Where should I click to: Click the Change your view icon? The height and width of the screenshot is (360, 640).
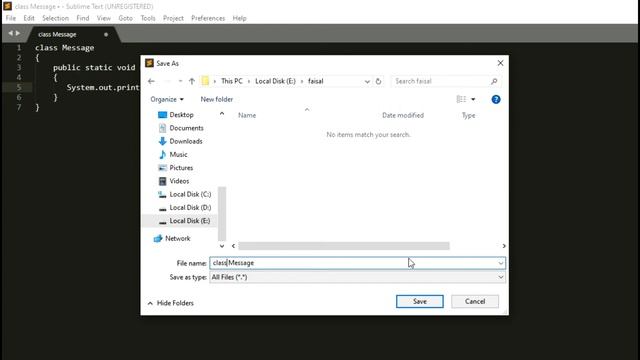click(461, 99)
